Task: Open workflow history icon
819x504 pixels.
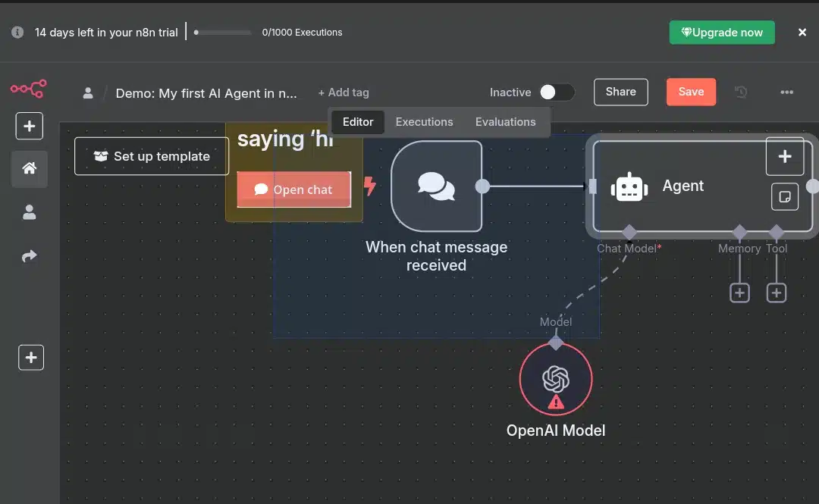Action: 741,92
